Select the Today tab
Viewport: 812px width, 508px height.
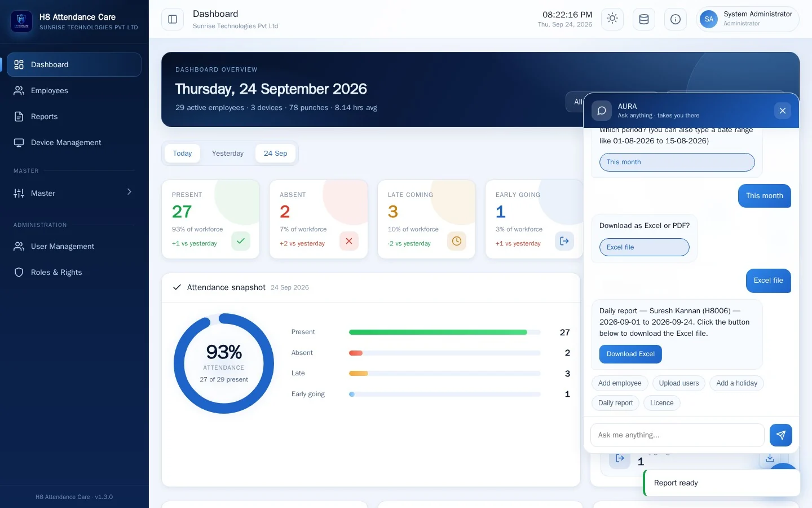182,154
